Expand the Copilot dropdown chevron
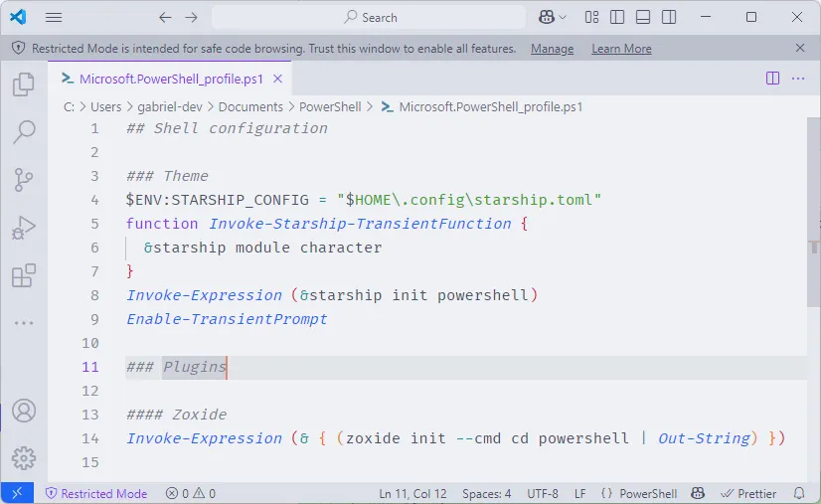Image resolution: width=821 pixels, height=504 pixels. (x=563, y=17)
